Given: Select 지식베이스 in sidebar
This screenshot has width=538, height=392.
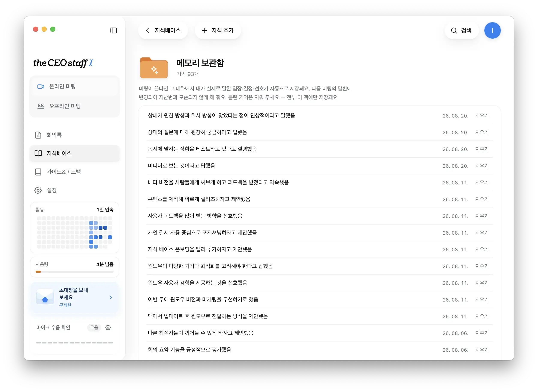Looking at the screenshot, I should point(75,153).
